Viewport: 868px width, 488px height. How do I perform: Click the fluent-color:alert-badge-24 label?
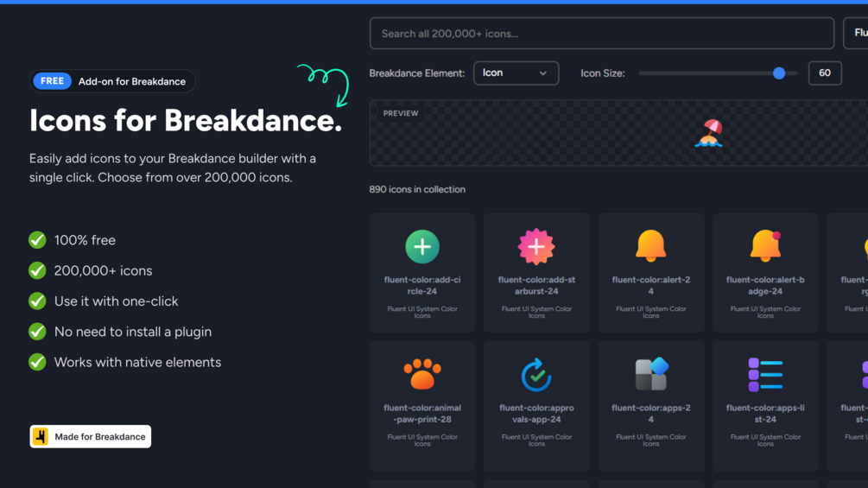[x=765, y=286]
